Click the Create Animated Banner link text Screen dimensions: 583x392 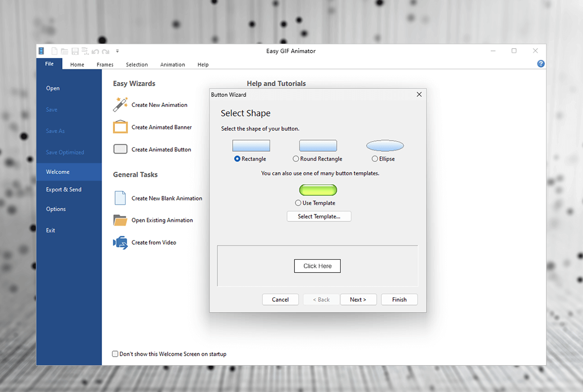coord(162,127)
